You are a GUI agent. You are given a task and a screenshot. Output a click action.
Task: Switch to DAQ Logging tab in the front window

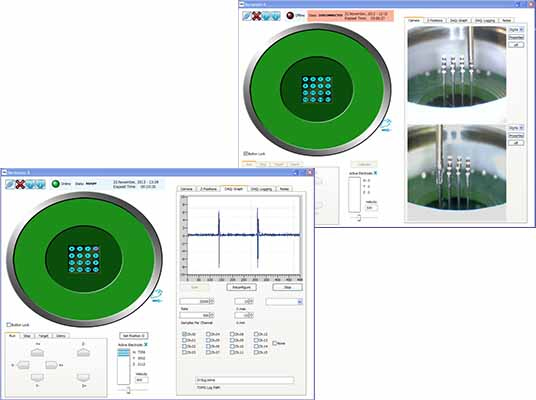262,189
